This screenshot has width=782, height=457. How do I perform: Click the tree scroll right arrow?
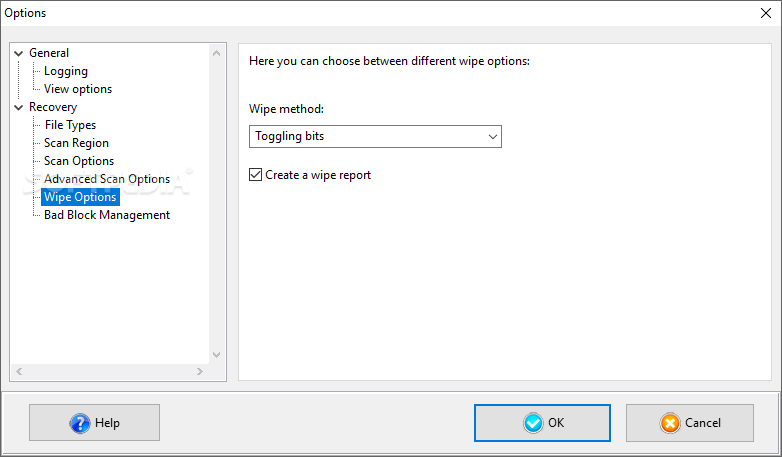pyautogui.click(x=199, y=371)
